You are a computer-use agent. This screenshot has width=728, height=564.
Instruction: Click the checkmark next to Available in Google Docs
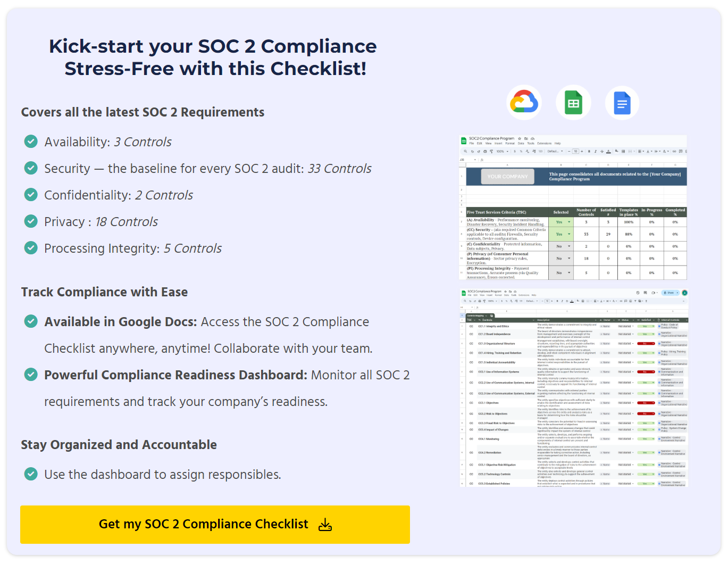[x=31, y=321]
